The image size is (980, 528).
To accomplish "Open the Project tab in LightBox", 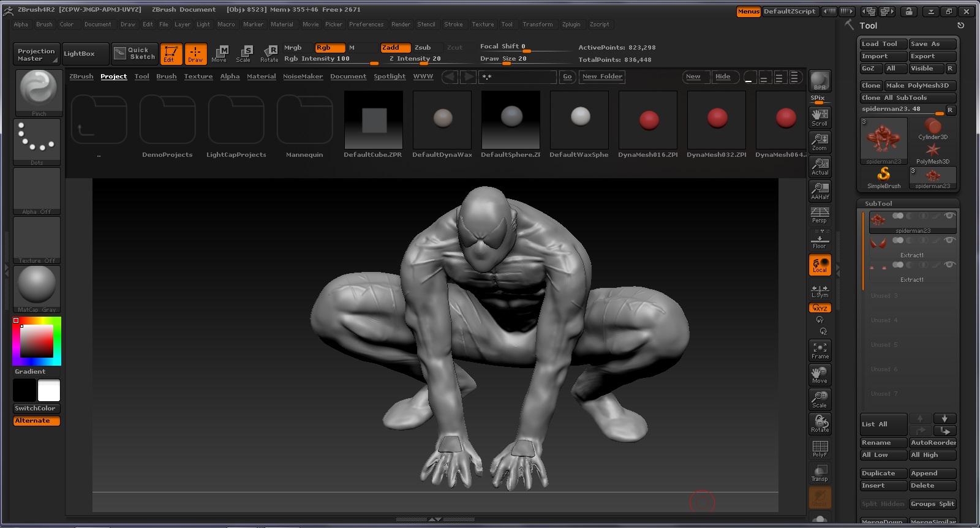I will pyautogui.click(x=113, y=77).
